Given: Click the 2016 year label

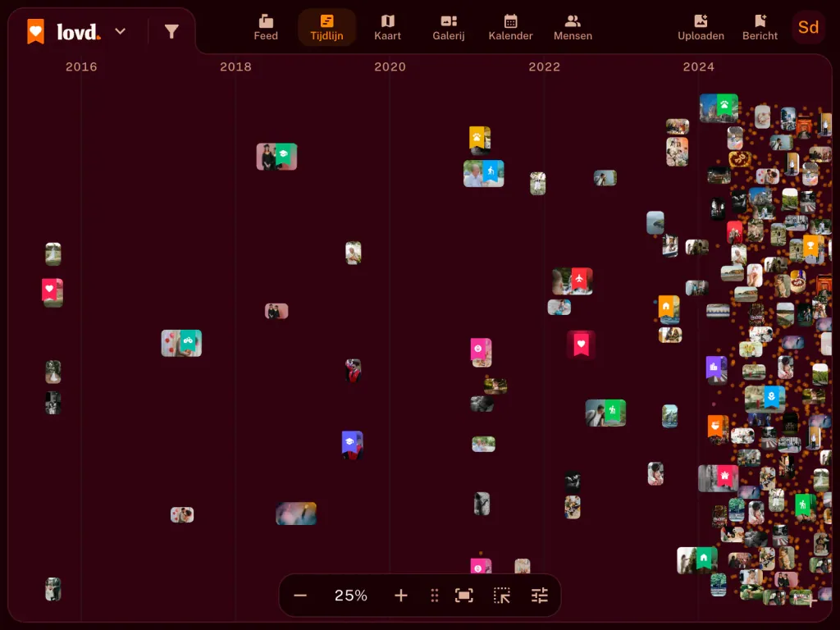Looking at the screenshot, I should 81,67.
